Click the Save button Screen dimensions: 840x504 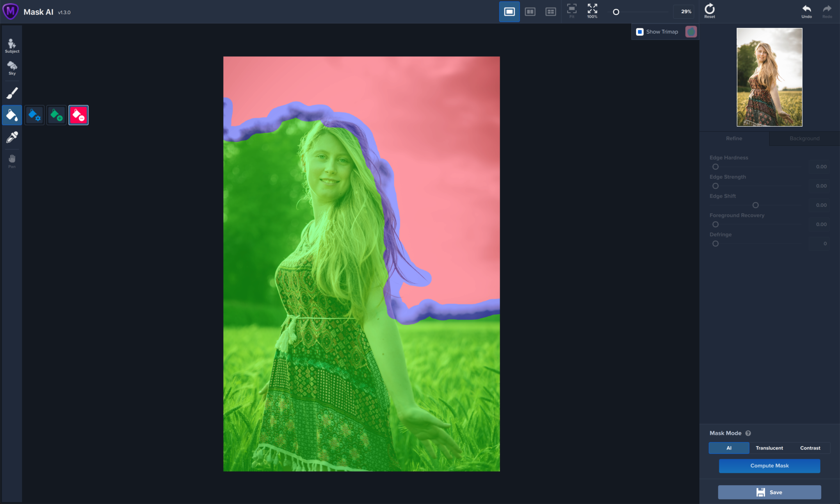769,492
